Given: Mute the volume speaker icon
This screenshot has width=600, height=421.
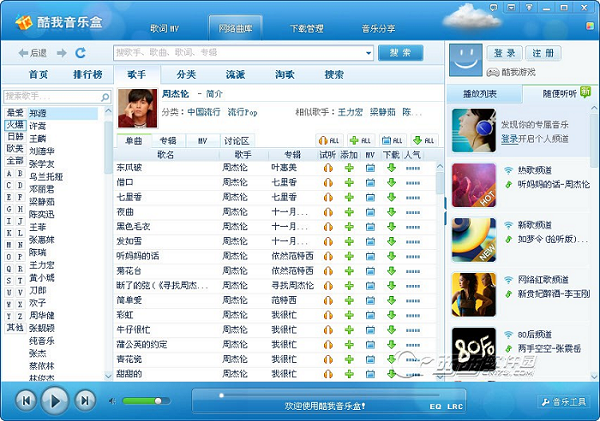Looking at the screenshot, I should click(x=111, y=401).
